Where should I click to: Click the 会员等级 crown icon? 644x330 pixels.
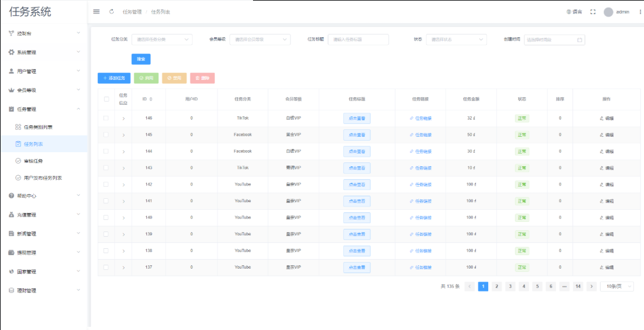pos(11,90)
